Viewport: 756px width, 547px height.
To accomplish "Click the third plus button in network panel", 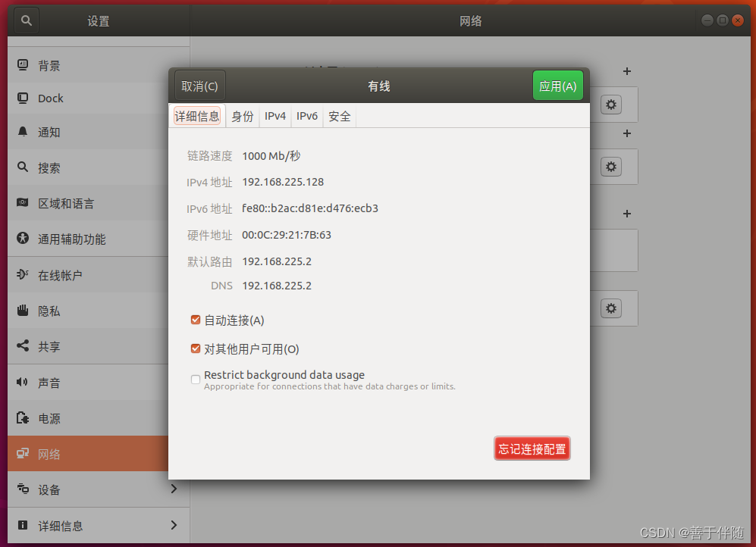I will click(627, 214).
